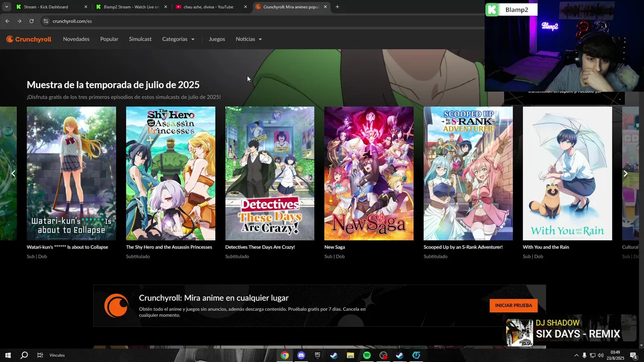Screen dimensions: 644x362
Task: Open the site information icon beside the URL
Action: coord(46,21)
